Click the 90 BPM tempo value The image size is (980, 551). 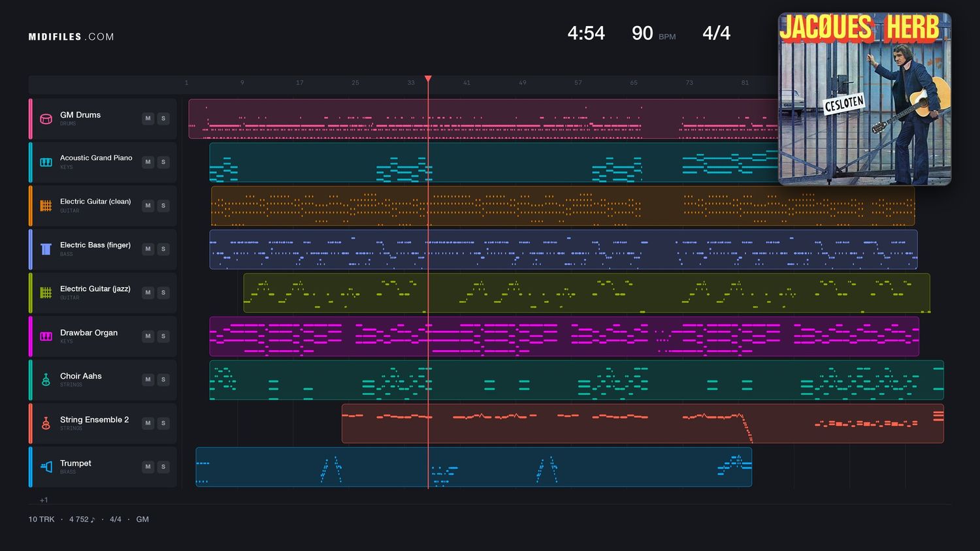[x=642, y=33]
